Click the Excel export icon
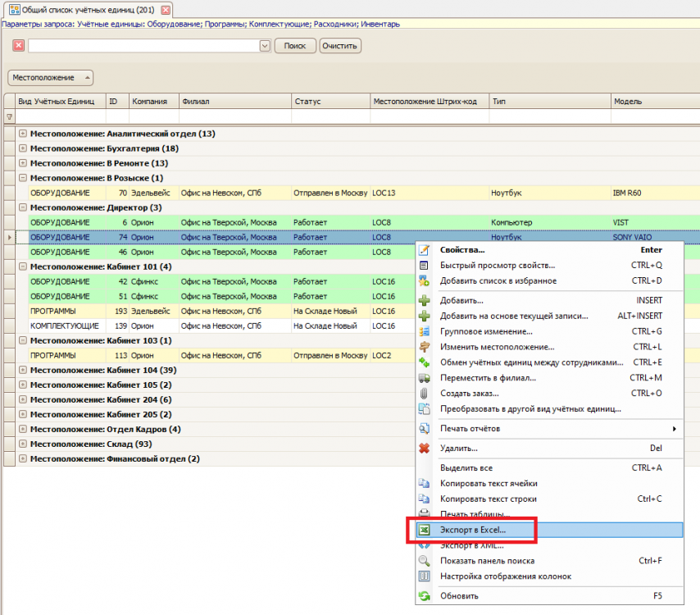Screen dimensions: 700x615 (424, 531)
